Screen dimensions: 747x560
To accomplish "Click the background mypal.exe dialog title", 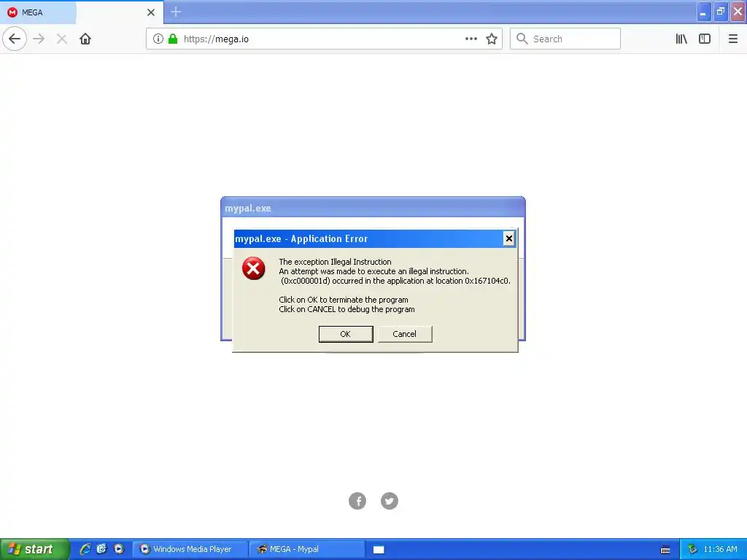I will tap(248, 208).
